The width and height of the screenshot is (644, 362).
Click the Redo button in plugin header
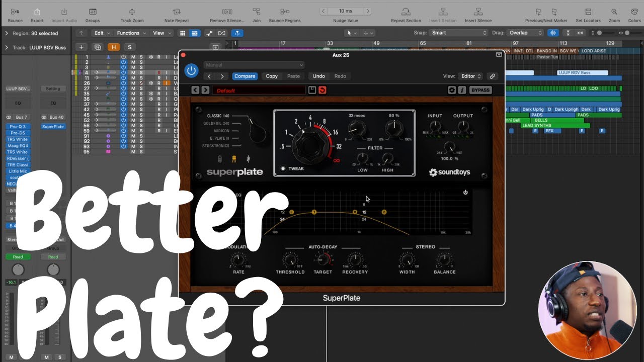coord(340,76)
